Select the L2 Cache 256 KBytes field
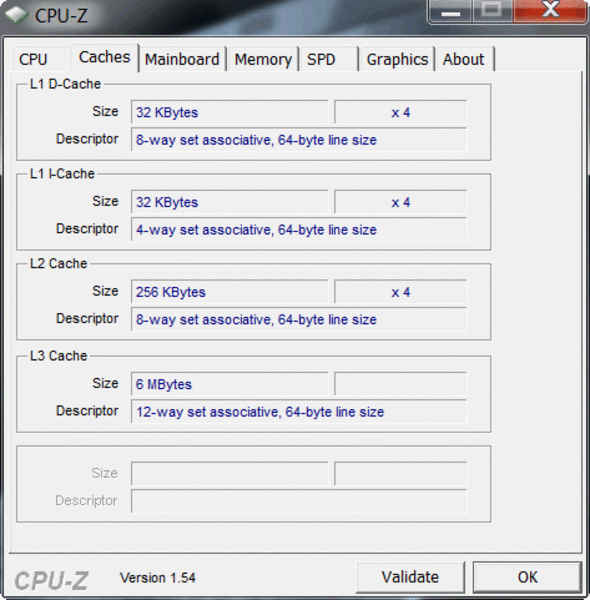This screenshot has width=590, height=600. click(230, 292)
